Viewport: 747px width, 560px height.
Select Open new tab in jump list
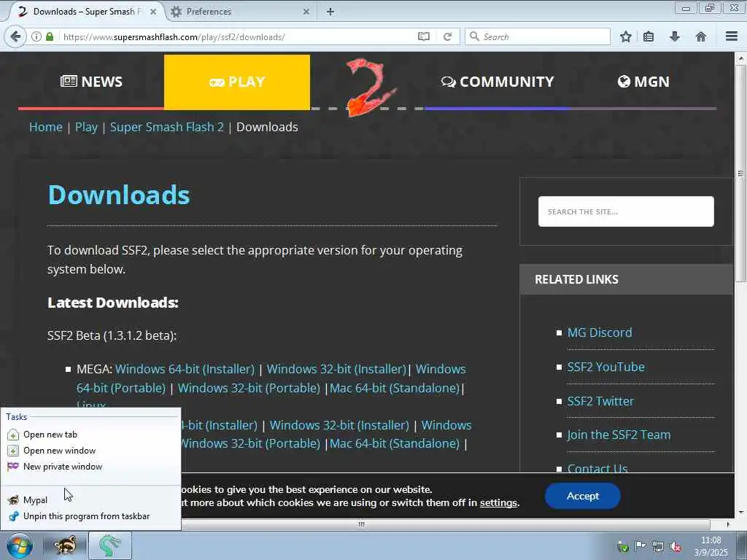click(90, 435)
